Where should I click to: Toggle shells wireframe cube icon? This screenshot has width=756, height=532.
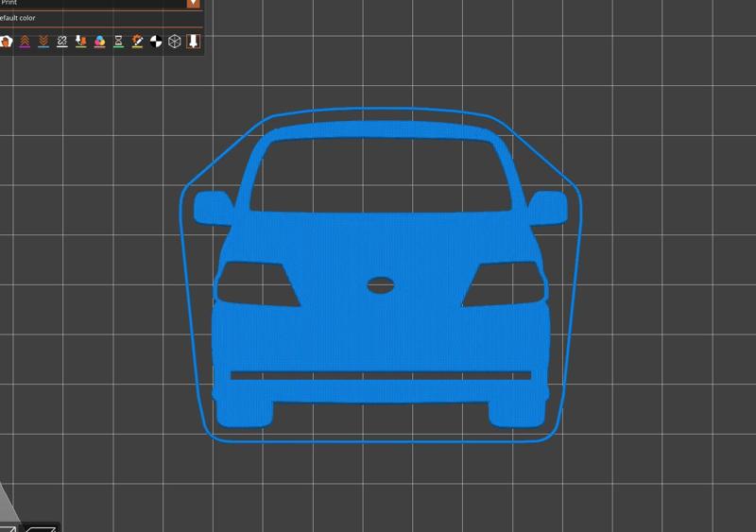coord(175,42)
